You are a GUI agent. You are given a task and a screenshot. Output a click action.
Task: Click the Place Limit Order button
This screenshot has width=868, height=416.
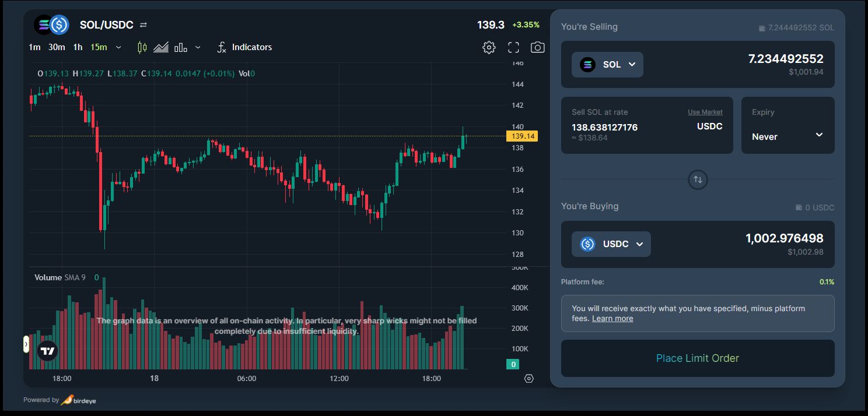698,358
